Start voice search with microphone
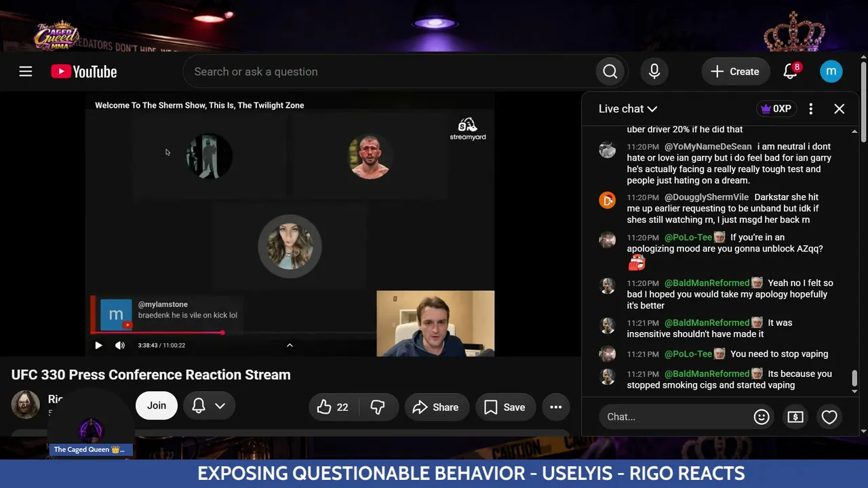The width and height of the screenshot is (868, 488). (x=654, y=72)
